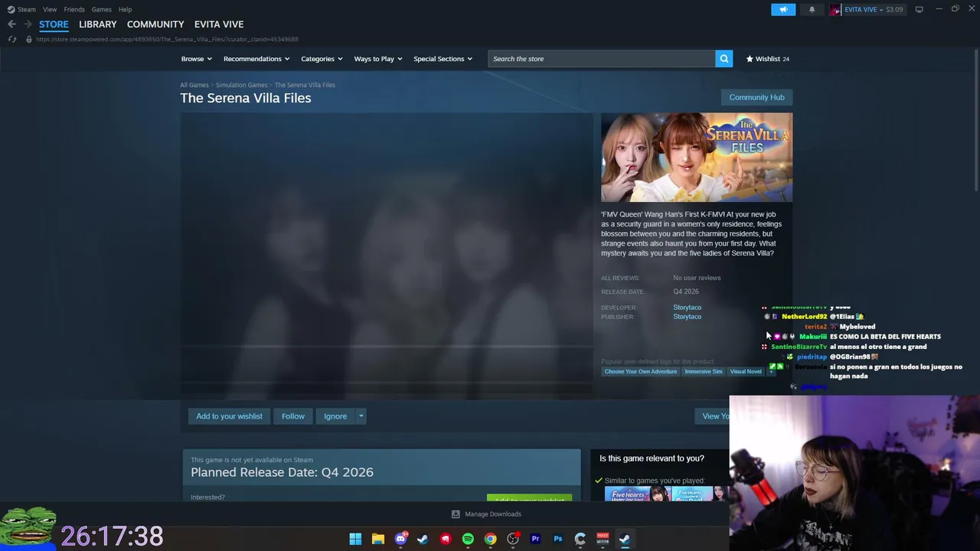Click the Steam announcements megaphone icon
The height and width of the screenshot is (551, 980).
tap(783, 9)
